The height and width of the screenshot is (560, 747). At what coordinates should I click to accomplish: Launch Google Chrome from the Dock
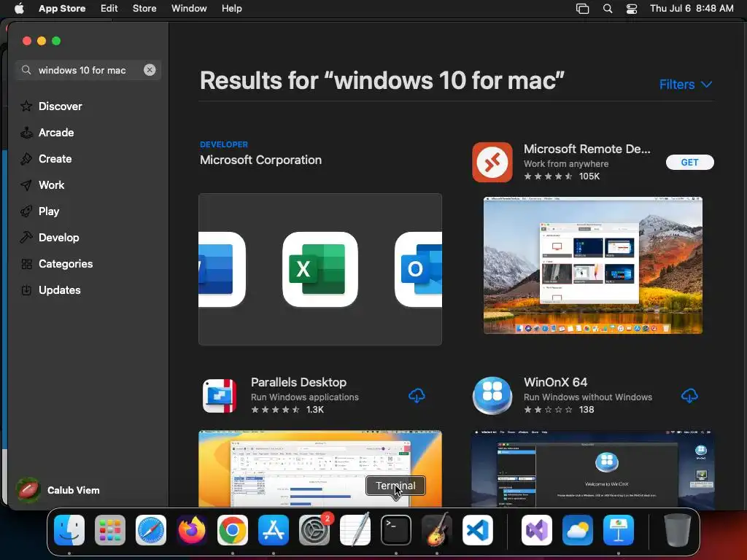coord(233,530)
